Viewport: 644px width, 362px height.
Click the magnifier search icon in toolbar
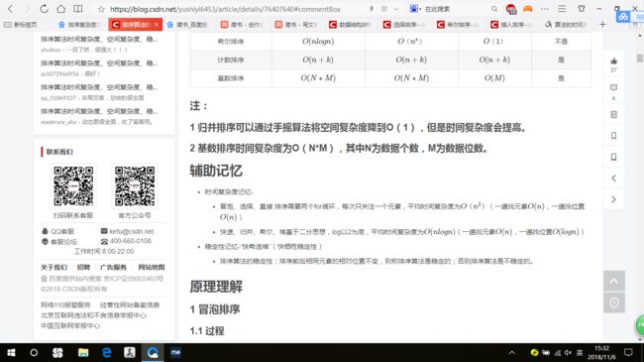494,9
